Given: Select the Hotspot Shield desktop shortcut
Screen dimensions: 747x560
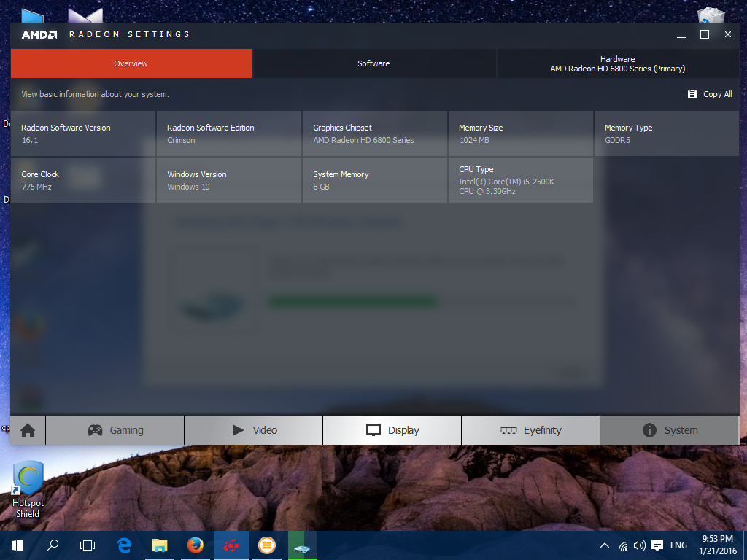Looking at the screenshot, I should click(28, 489).
